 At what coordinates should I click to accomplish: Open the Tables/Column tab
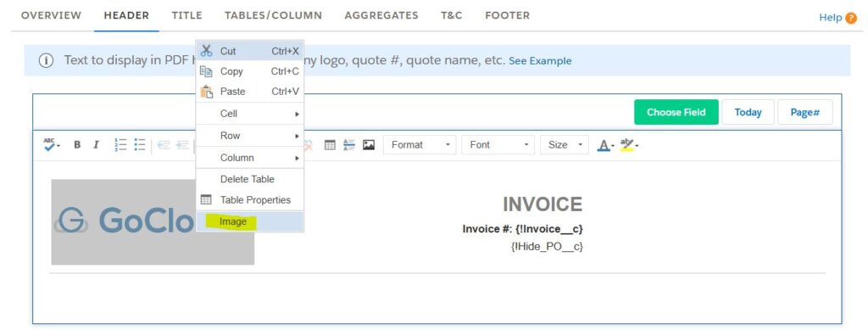click(x=273, y=15)
